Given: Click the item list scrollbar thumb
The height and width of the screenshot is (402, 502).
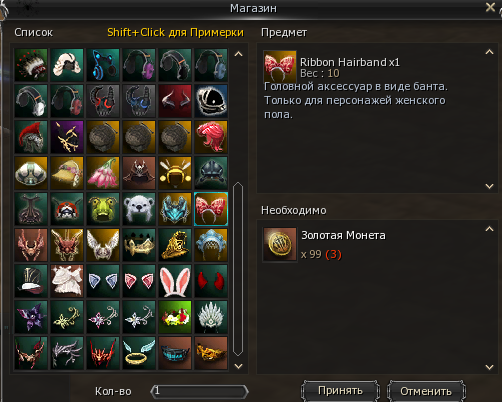Looking at the screenshot, I should (238, 269).
